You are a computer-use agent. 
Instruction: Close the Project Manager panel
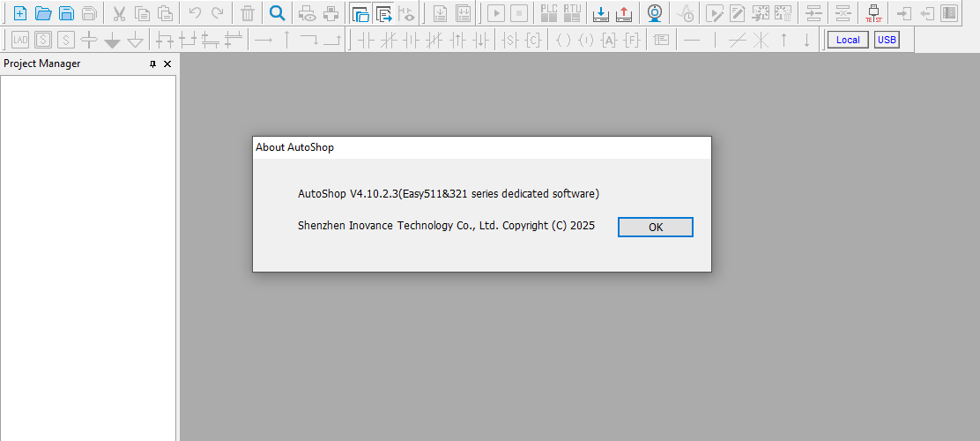[167, 64]
